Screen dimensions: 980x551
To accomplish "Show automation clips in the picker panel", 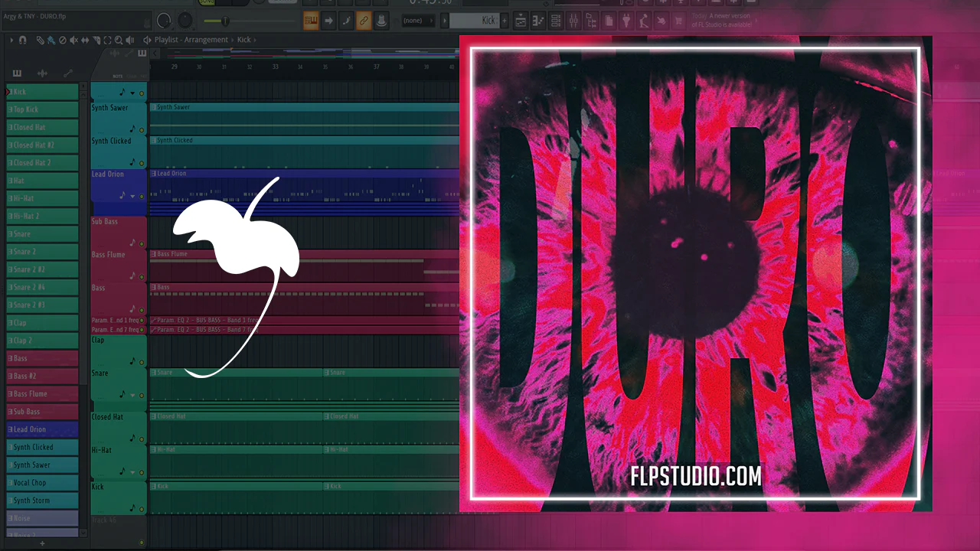I will pos(67,73).
